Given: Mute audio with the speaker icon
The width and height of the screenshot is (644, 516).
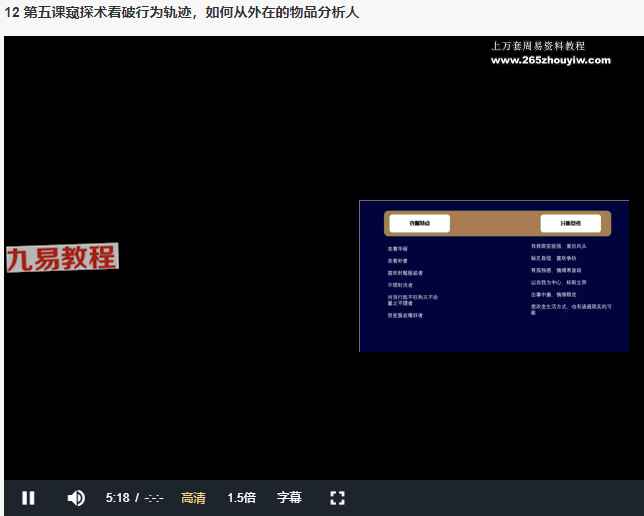Looking at the screenshot, I should 76,497.
